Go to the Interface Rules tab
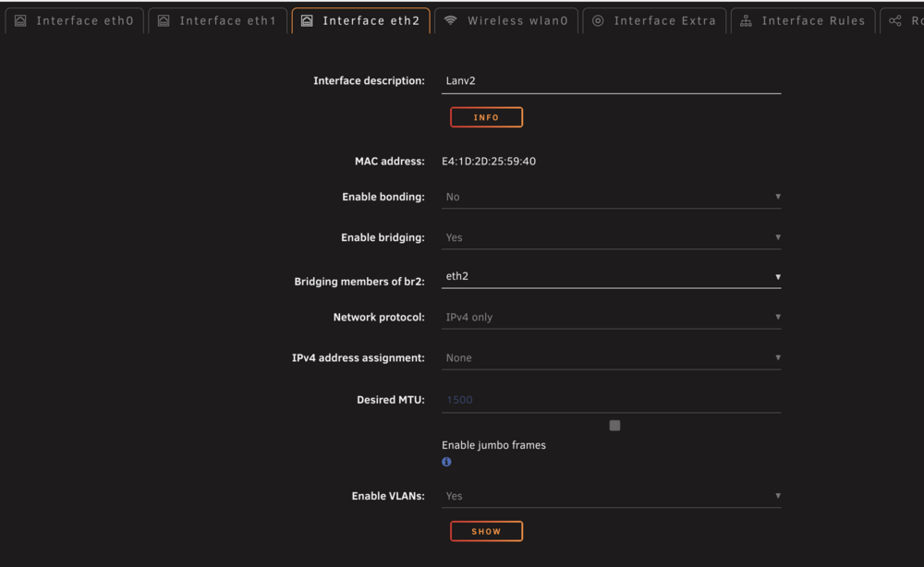The width and height of the screenshot is (924, 567). pyautogui.click(x=803, y=20)
